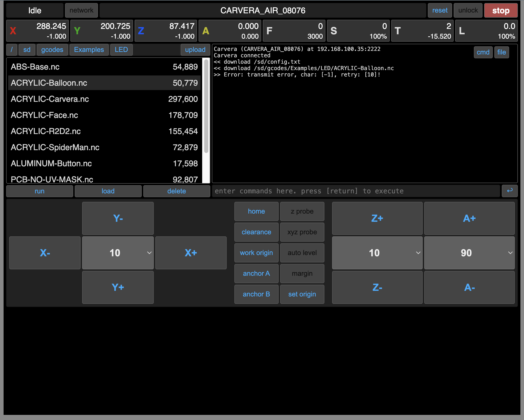Click the transmit error console line
The height and width of the screenshot is (420, 524).
click(x=297, y=75)
